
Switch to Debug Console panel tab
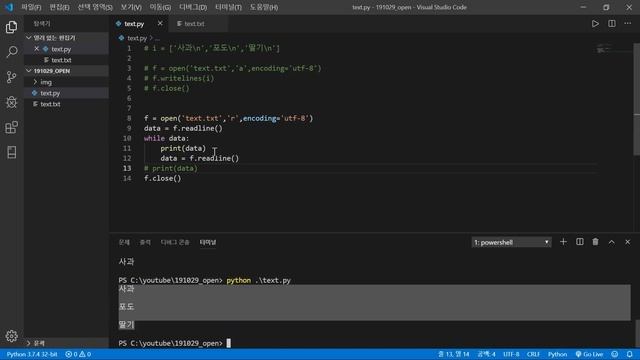[x=175, y=242]
